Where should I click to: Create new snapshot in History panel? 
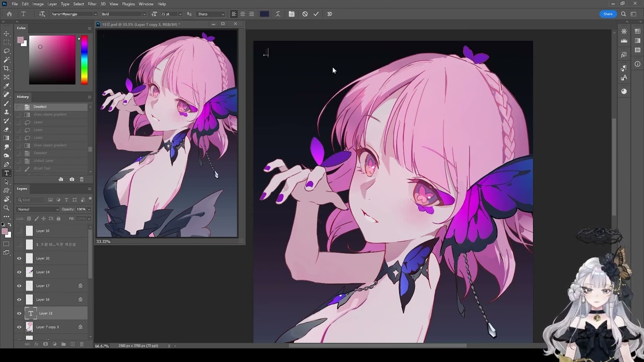coord(72,179)
